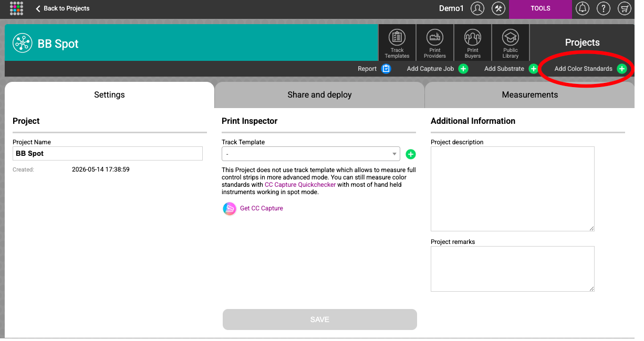Click the BB Spot title text
This screenshot has height=341, width=644.
[x=58, y=44]
